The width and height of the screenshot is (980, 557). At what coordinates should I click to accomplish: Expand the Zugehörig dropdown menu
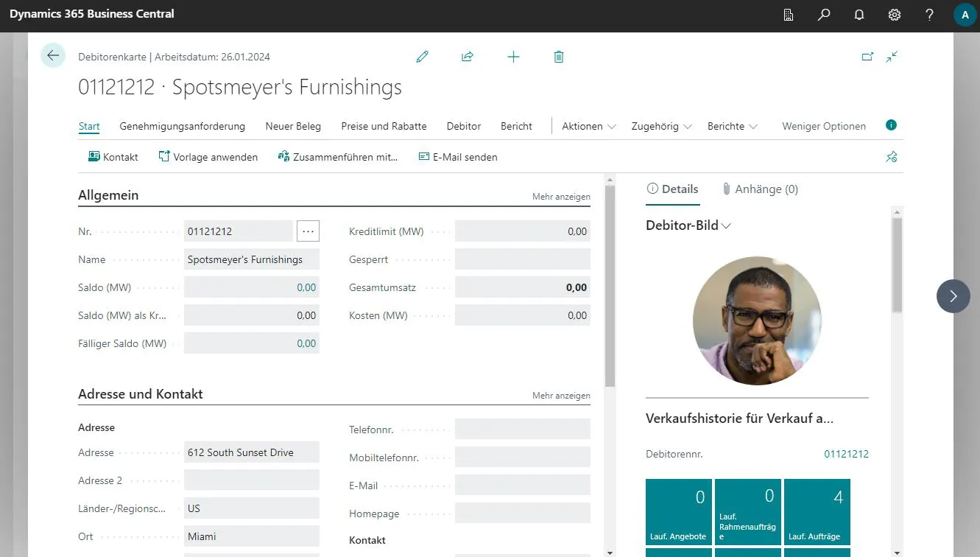[661, 126]
